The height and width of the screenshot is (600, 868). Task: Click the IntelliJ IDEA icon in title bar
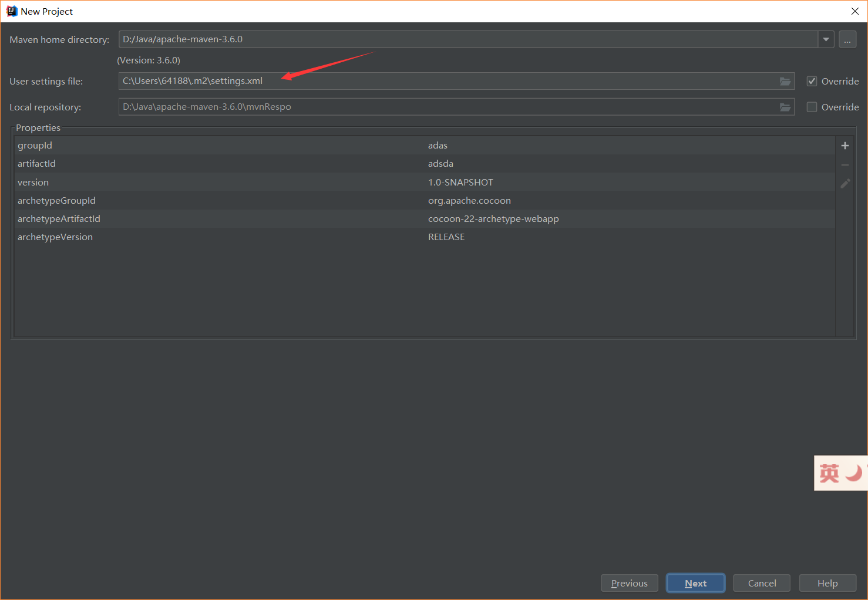click(11, 11)
